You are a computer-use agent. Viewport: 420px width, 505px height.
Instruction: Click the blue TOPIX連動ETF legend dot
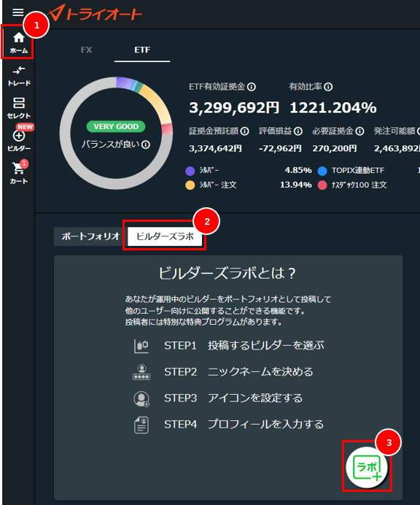tap(322, 171)
